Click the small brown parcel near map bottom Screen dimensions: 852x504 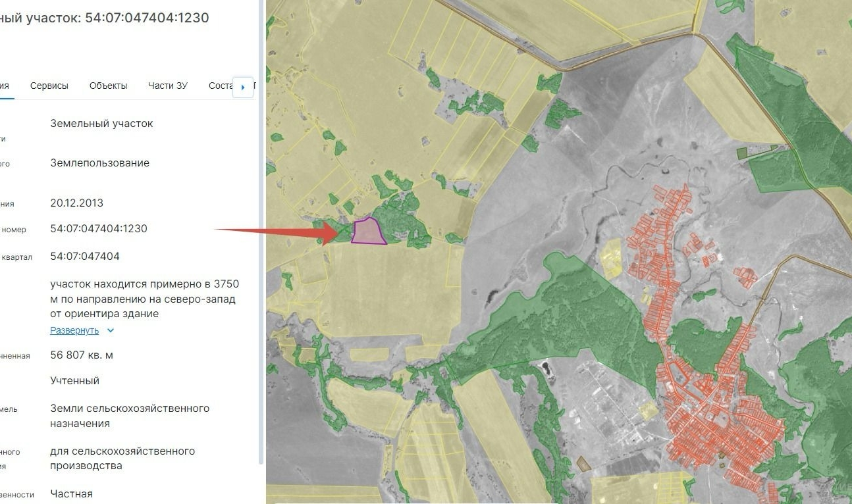(583, 464)
